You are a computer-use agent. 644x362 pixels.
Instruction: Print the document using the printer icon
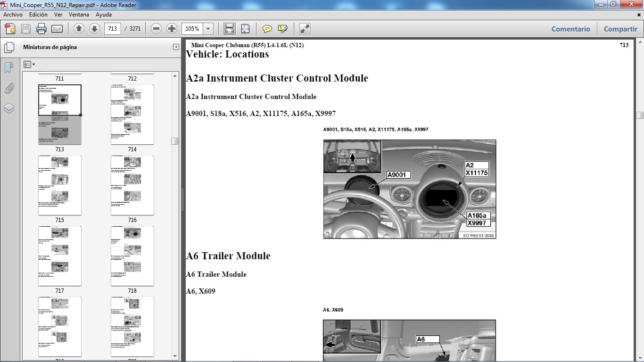(x=41, y=29)
